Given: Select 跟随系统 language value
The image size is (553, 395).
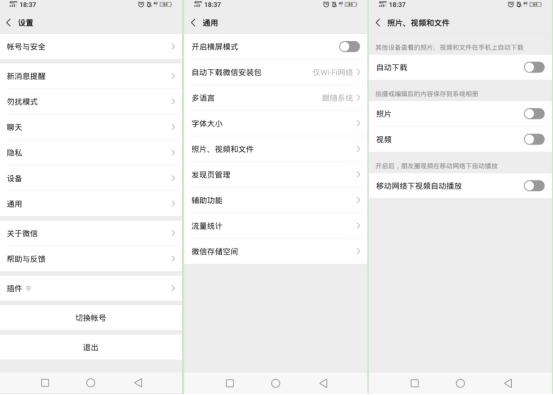Looking at the screenshot, I should 337,98.
